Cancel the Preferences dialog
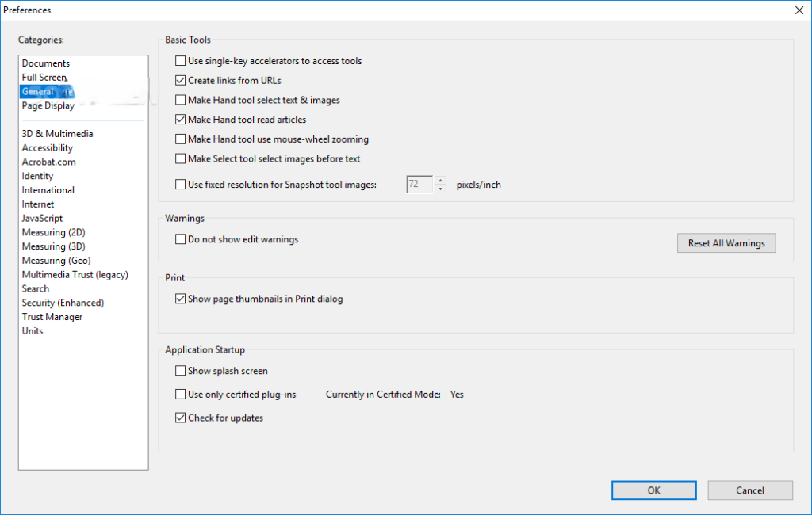Image resolution: width=812 pixels, height=515 pixels. [750, 490]
